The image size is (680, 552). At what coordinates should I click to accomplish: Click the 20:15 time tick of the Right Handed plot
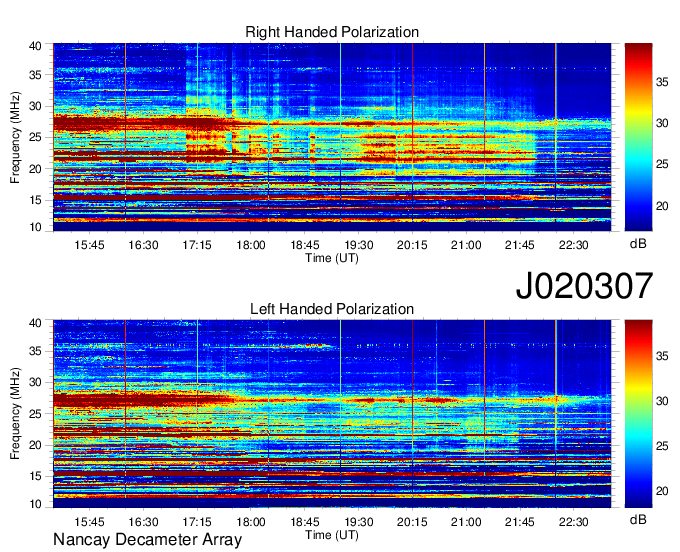pos(412,245)
